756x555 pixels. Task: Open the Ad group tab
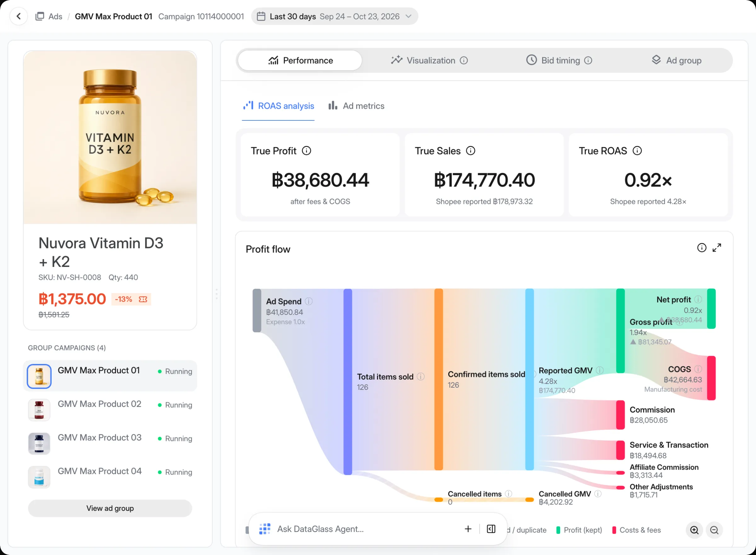pyautogui.click(x=676, y=61)
